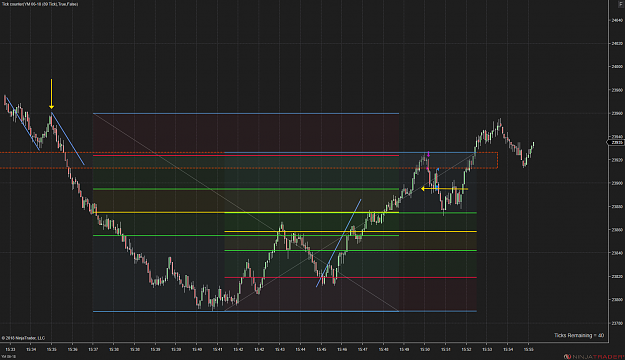Click time axis label 15:36
This screenshot has width=625, height=360.
[x=72, y=350]
